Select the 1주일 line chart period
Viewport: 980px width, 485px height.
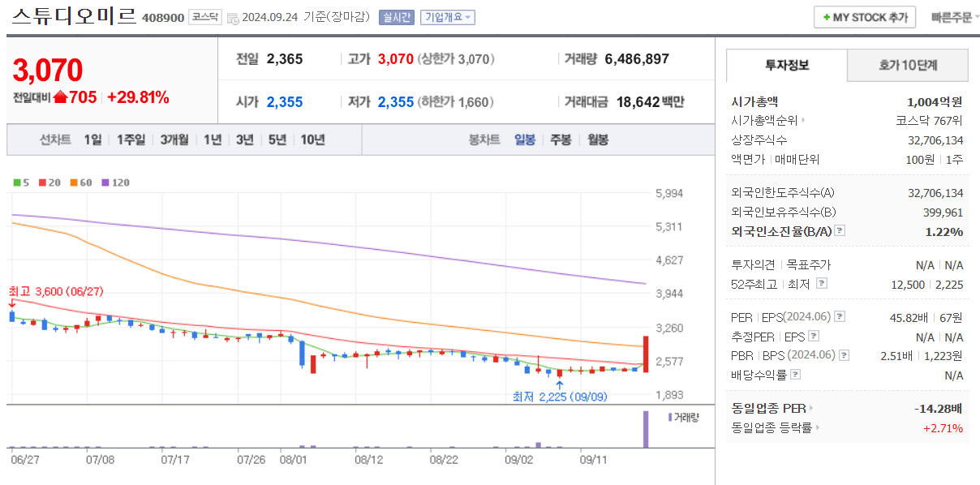click(131, 139)
